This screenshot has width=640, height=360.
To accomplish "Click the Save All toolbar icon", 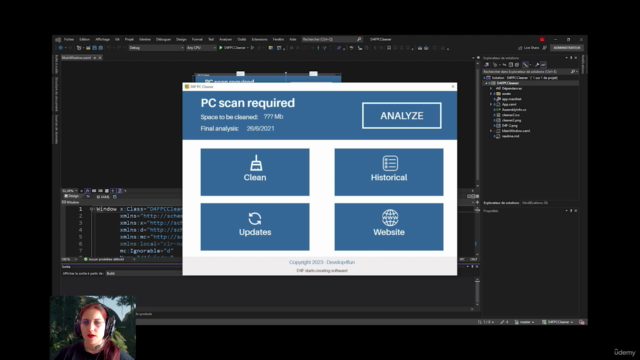I will coord(100,48).
